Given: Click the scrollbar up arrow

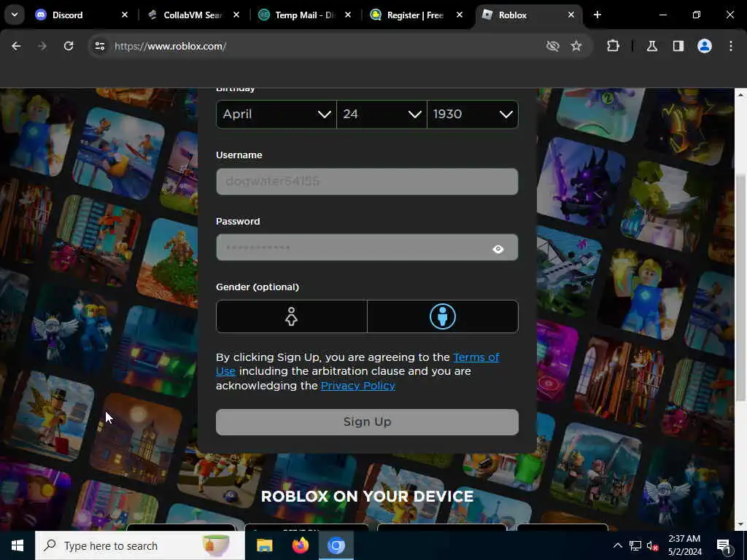Looking at the screenshot, I should [740, 96].
